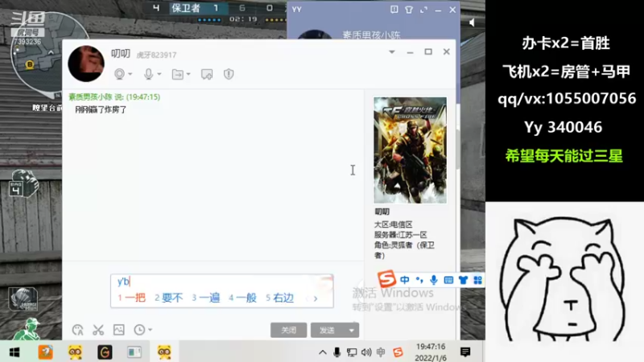Select candidate 5 右边
Viewport: 644px width, 362px height.
click(279, 298)
